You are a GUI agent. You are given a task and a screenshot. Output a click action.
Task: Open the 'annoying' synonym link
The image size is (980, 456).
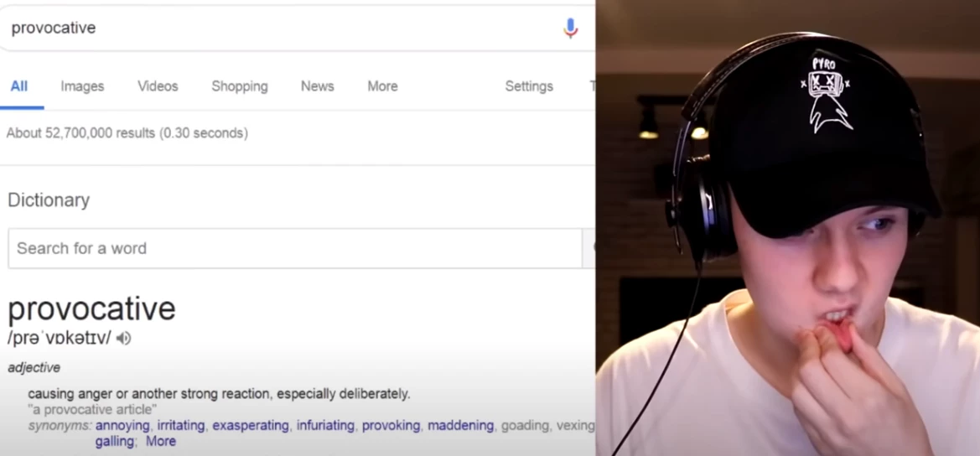pyautogui.click(x=122, y=426)
